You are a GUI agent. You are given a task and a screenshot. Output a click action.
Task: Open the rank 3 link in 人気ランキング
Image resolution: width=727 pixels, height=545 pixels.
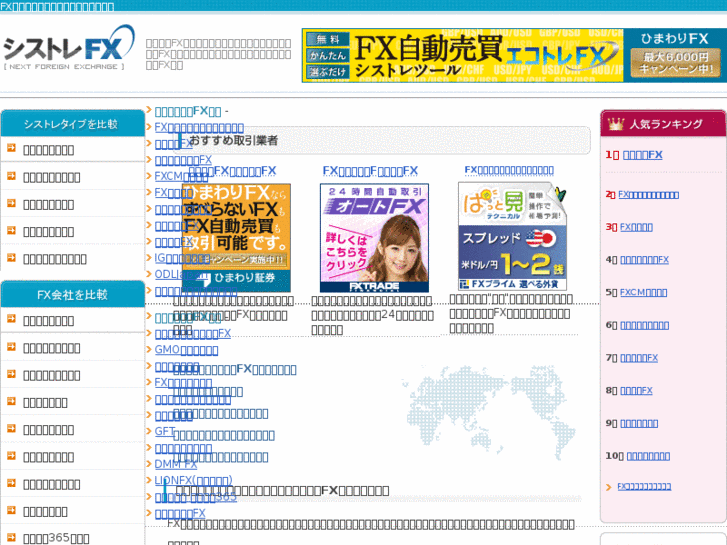click(636, 227)
